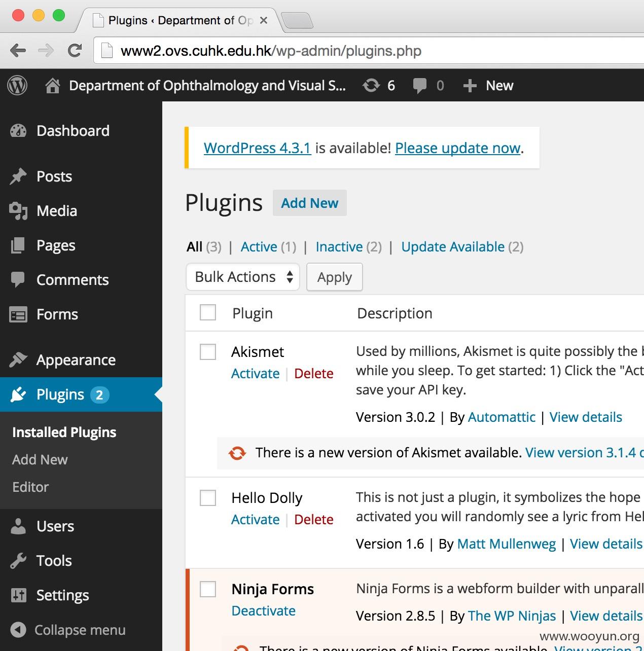Click the comments speech bubble icon in admin bar
The height and width of the screenshot is (651, 644).
click(x=420, y=86)
